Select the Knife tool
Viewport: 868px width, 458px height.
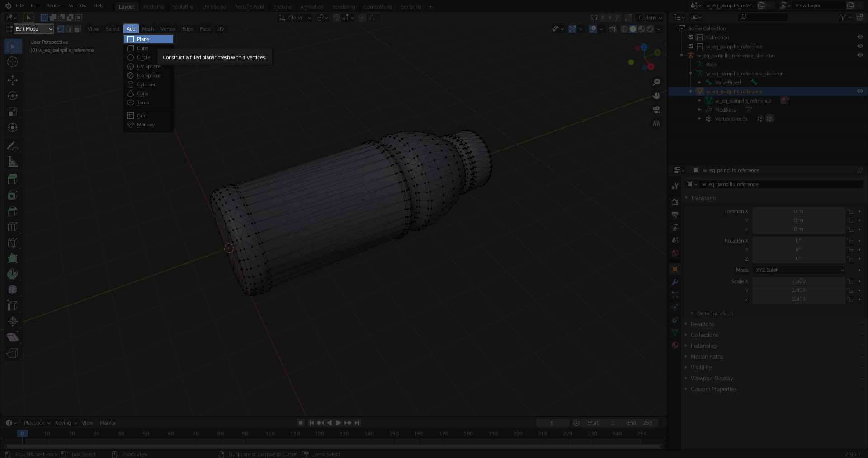13,243
